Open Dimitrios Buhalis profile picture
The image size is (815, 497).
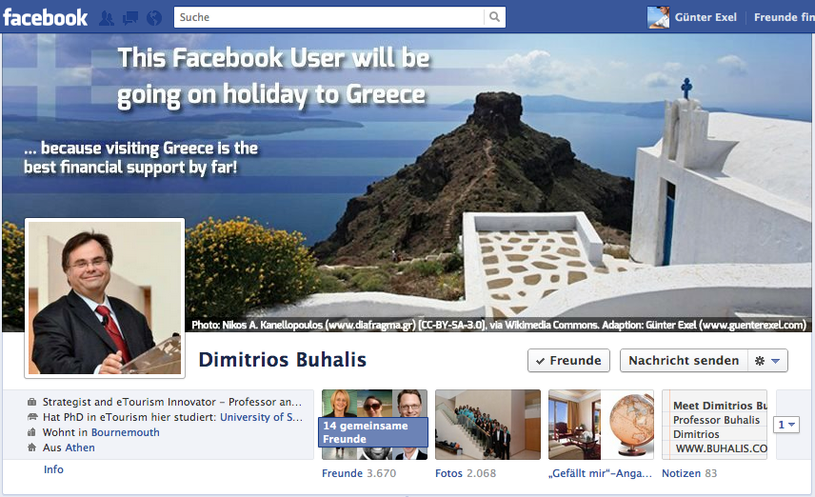(105, 298)
